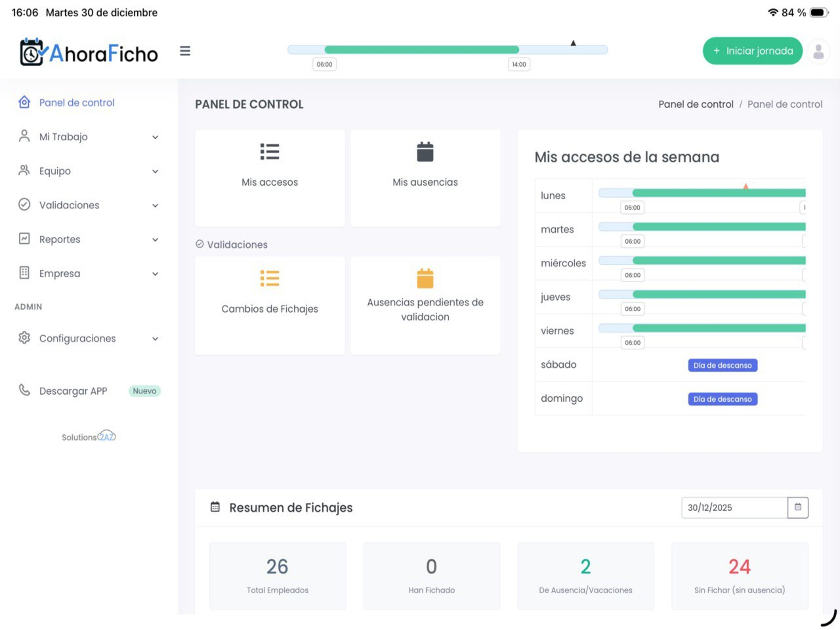Open the Empresa menu item
The image size is (840, 630).
click(89, 273)
